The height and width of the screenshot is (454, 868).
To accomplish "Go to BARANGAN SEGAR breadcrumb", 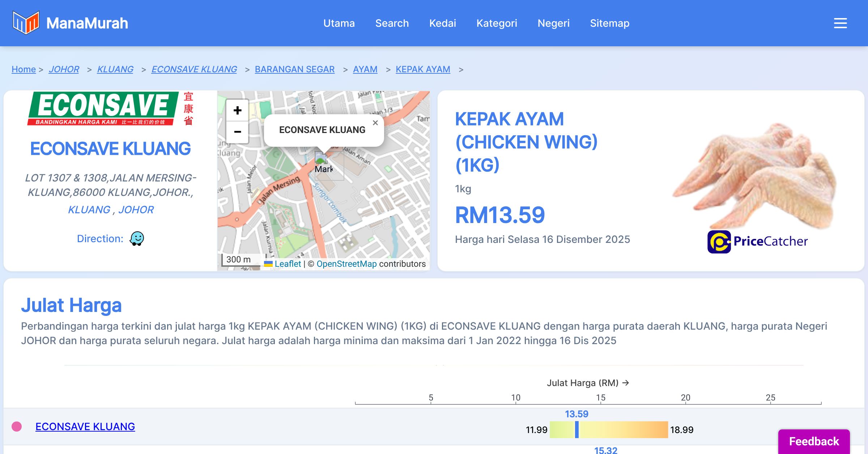I will pyautogui.click(x=294, y=69).
